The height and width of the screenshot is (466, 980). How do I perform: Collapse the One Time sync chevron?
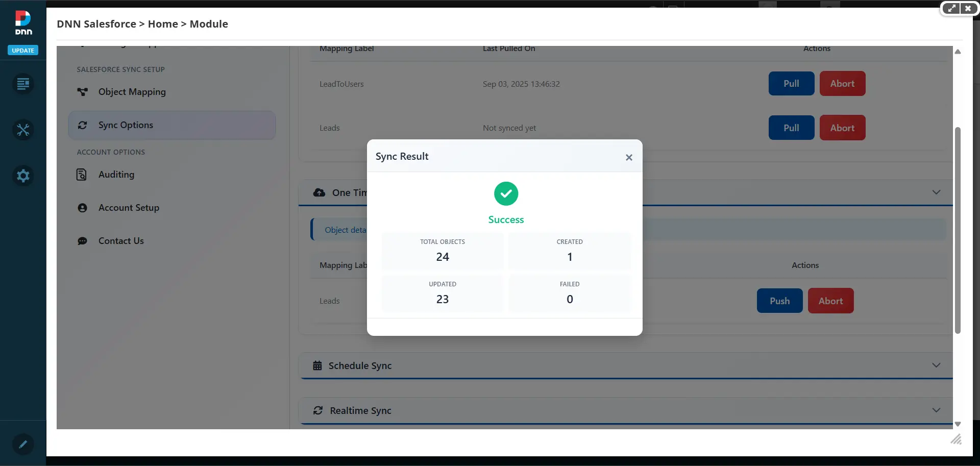[936, 192]
